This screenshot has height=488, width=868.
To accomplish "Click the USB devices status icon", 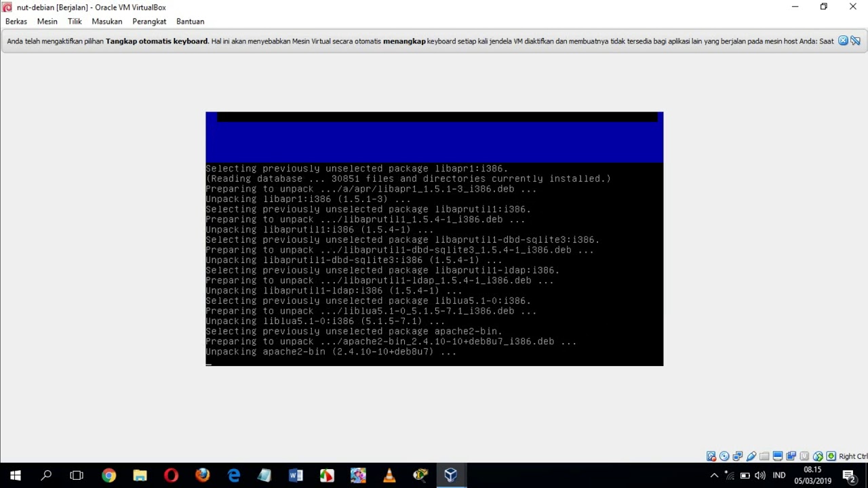I will [751, 456].
